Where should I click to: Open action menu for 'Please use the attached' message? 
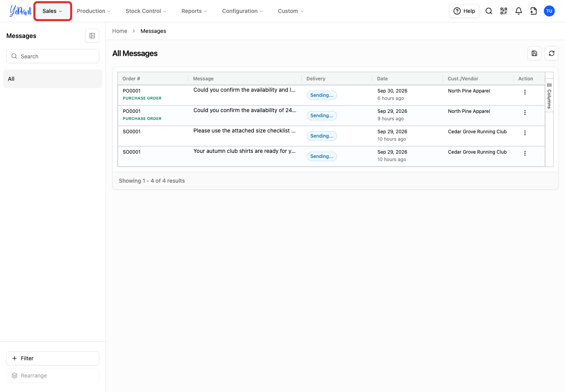525,133
